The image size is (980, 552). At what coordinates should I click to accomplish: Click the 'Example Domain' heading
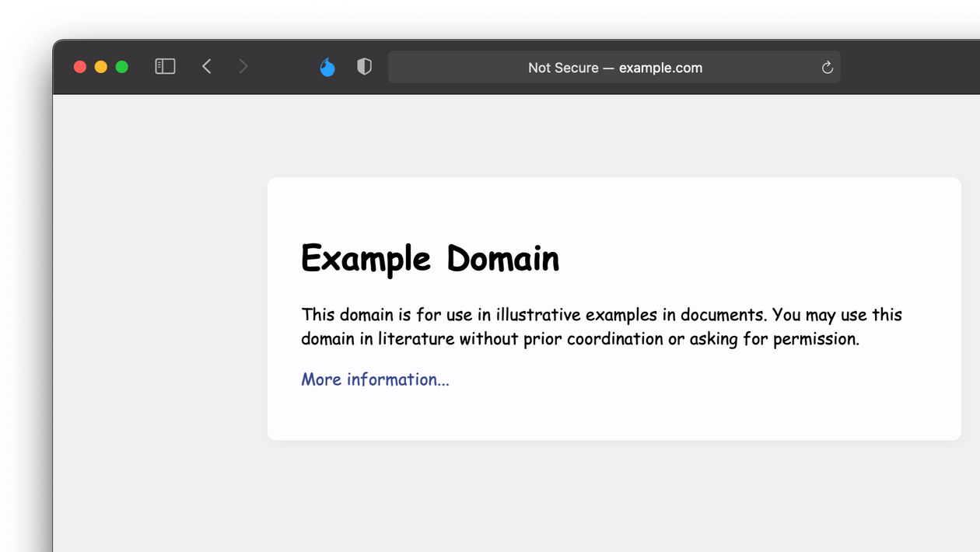(x=429, y=258)
